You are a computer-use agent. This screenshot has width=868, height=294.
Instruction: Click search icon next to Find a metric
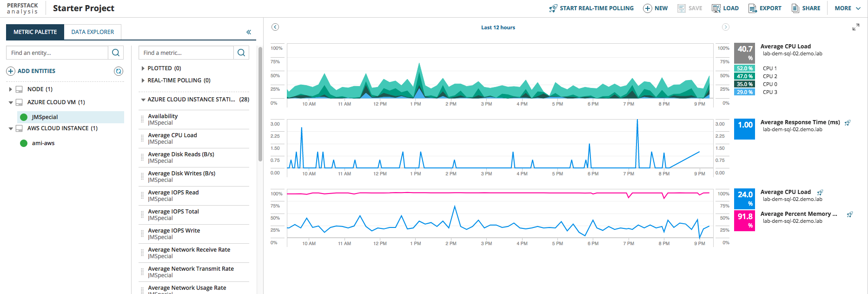tap(241, 53)
